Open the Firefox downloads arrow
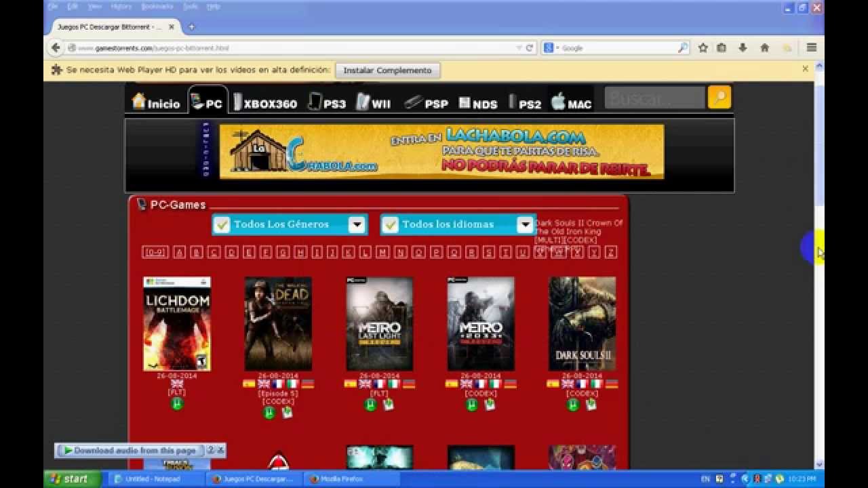Viewport: 868px width, 488px height. point(743,48)
